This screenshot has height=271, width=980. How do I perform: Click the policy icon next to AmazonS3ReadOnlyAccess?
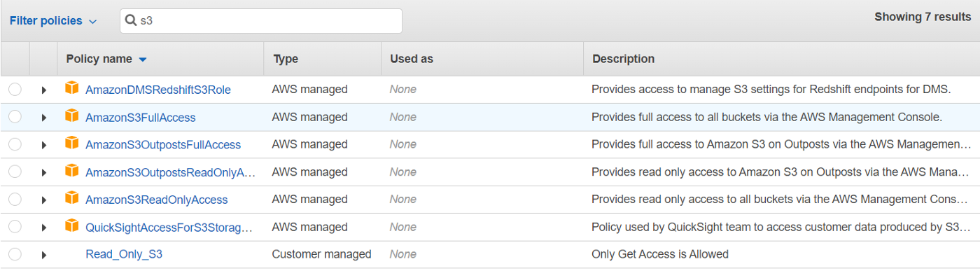tap(72, 199)
